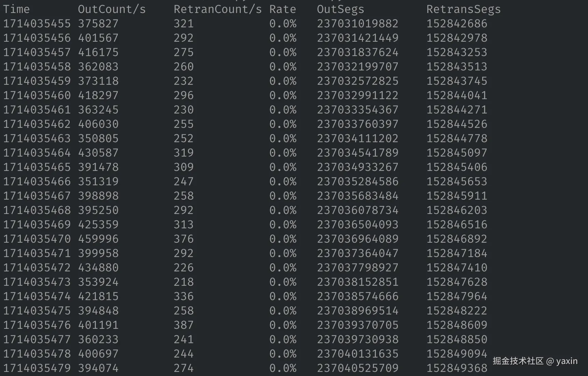Select the "RetransSegs" column header
Viewport: 588px width, 376px height.
tap(464, 9)
